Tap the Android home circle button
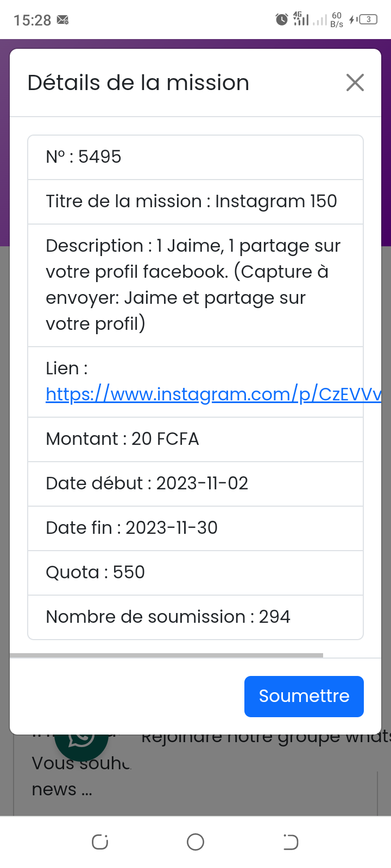This screenshot has width=391, height=868. pos(195,842)
